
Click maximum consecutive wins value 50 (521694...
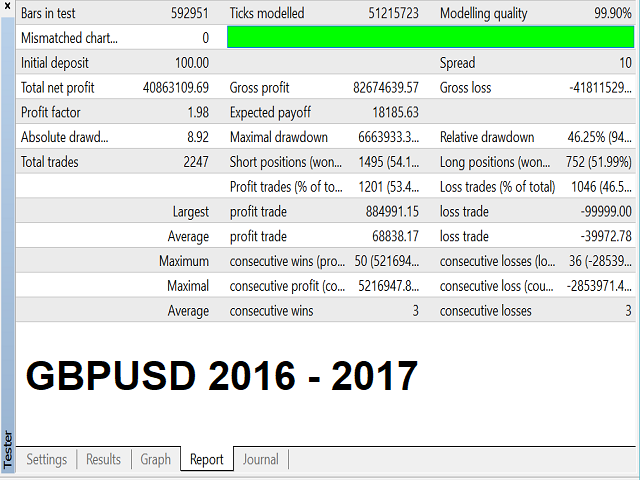tap(387, 261)
